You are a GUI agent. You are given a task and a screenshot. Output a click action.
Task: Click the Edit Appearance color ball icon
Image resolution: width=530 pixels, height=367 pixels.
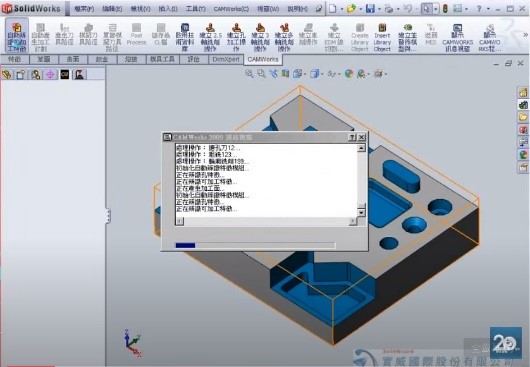pyautogui.click(x=349, y=73)
